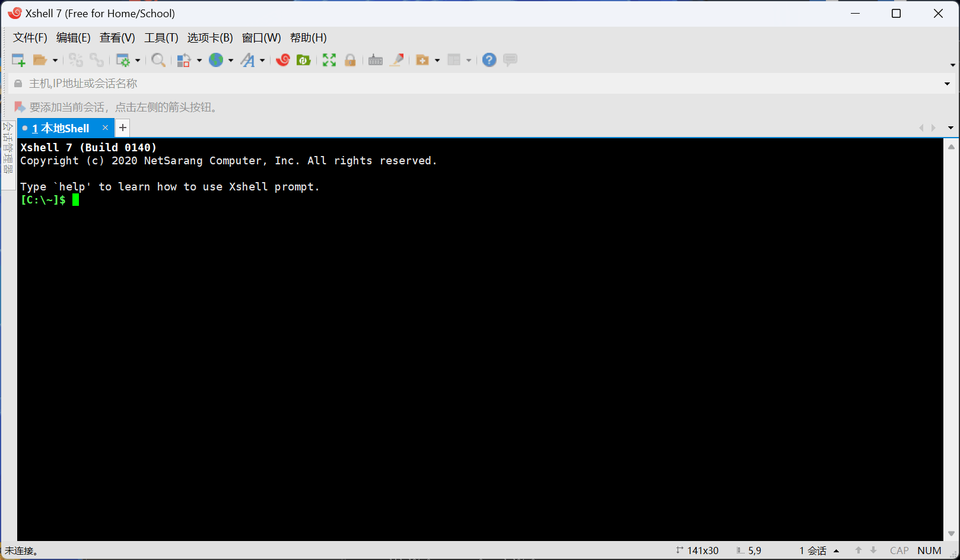Click the New session icon in the toolbar
Viewport: 960px width, 560px height.
pos(18,60)
